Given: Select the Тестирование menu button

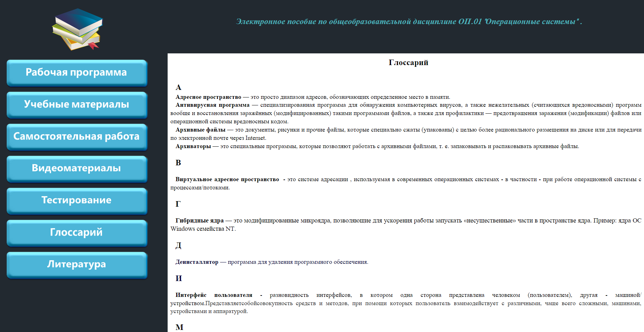Looking at the screenshot, I should [x=77, y=201].
